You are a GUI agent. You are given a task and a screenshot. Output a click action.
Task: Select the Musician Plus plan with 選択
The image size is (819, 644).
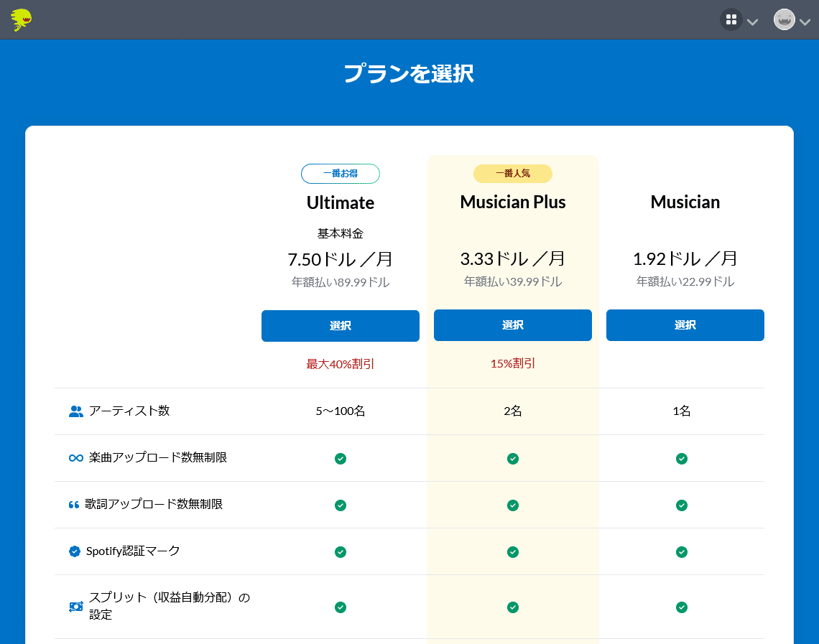coord(512,325)
